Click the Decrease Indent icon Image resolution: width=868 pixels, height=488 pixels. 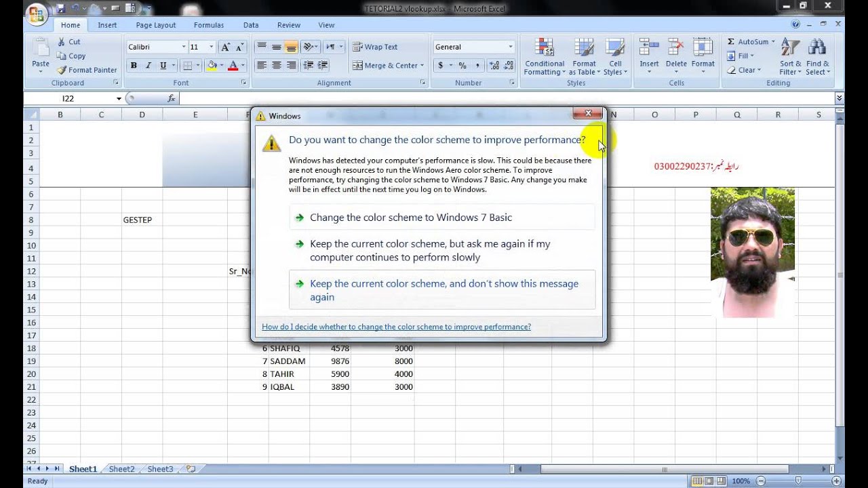(308, 66)
